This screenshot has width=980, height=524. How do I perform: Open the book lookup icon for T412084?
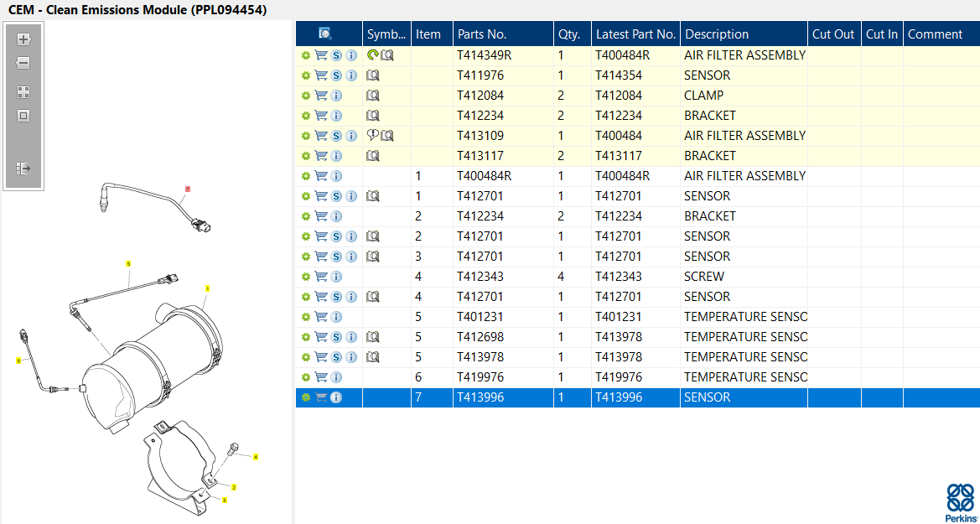pos(373,96)
